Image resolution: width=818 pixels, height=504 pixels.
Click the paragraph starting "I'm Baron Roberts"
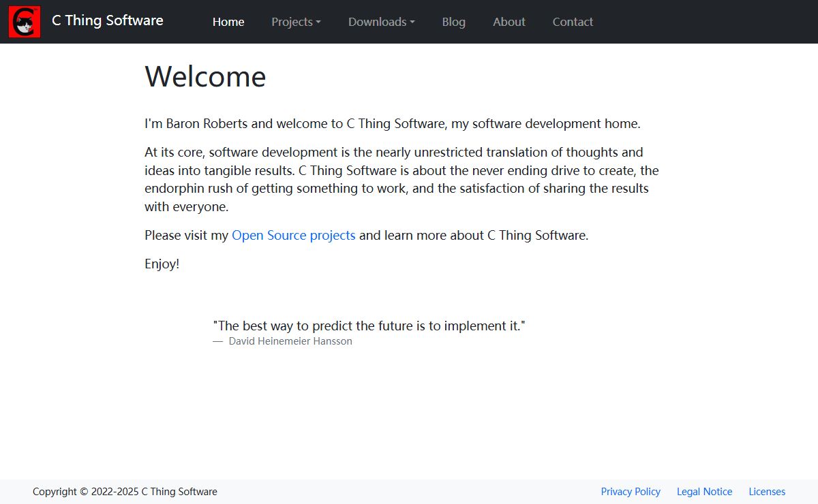click(392, 124)
